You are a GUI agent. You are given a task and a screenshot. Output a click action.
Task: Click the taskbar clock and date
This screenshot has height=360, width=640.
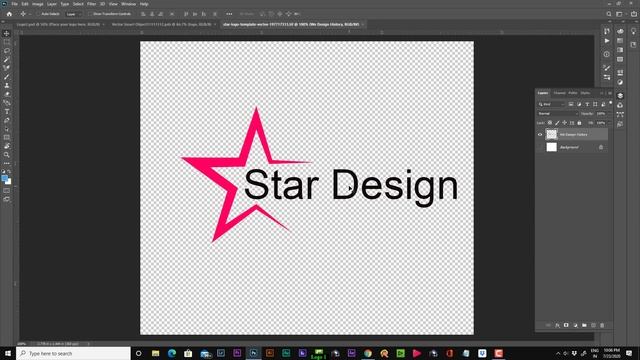(x=611, y=353)
